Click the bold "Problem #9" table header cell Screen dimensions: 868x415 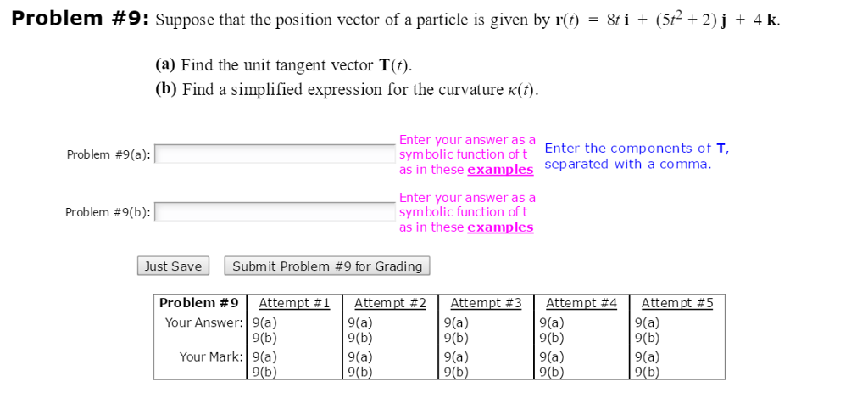pyautogui.click(x=199, y=304)
